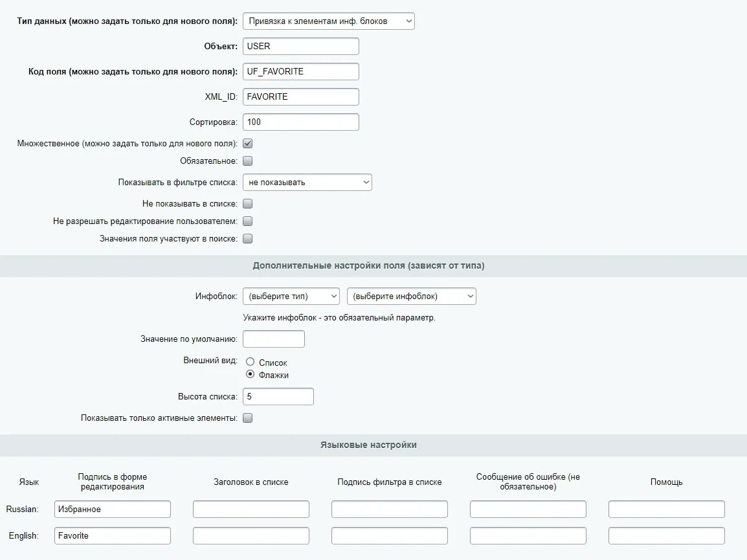The width and height of the screenshot is (747, 560).
Task: Select the Флажки radio button
Action: click(x=250, y=374)
